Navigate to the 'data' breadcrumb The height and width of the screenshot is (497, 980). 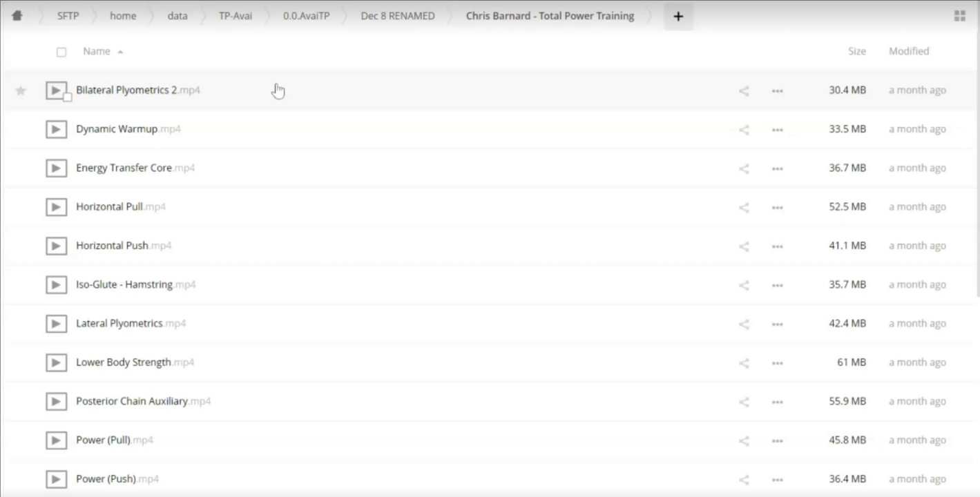177,16
